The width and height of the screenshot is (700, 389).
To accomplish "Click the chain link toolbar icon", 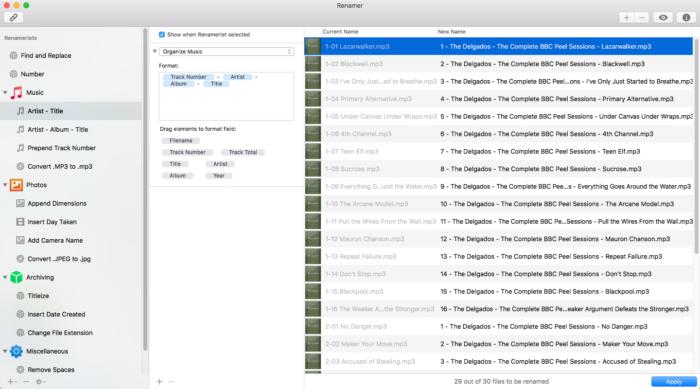I will [13, 17].
